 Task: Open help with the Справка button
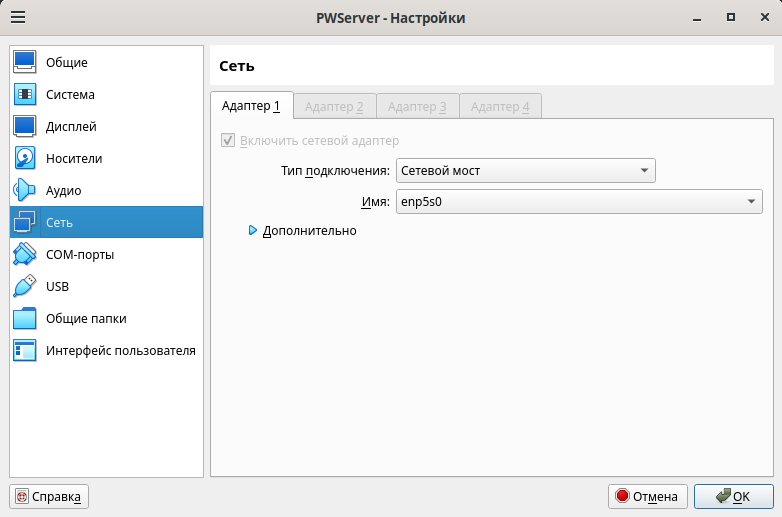[x=49, y=496]
